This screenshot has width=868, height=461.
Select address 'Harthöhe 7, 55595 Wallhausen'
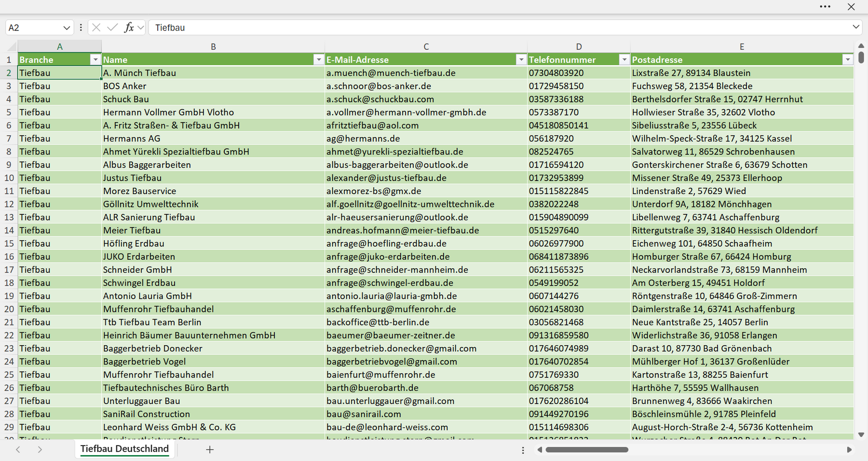coord(742,388)
